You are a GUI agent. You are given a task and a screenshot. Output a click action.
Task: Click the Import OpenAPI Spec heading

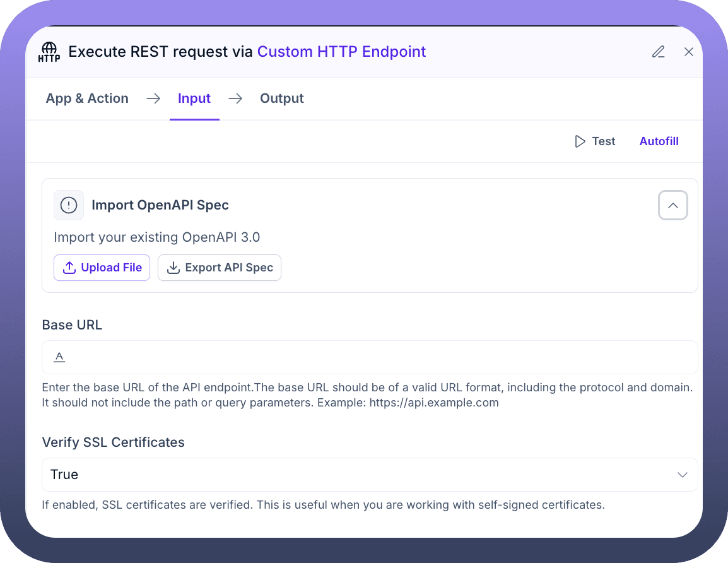[160, 205]
